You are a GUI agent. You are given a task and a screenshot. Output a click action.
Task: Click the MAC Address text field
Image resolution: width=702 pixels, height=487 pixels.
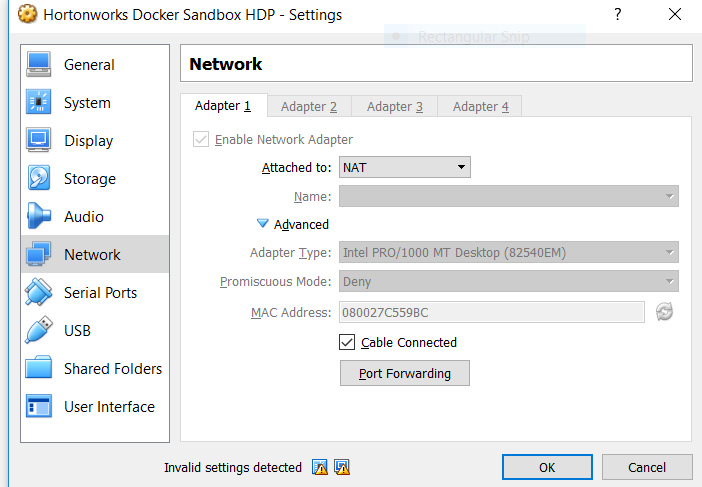click(492, 313)
